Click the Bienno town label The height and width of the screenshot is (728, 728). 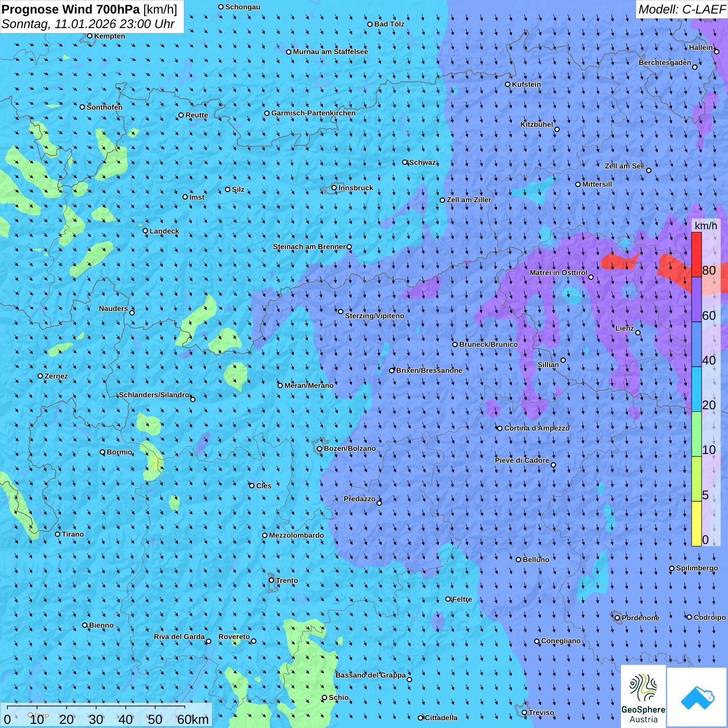(101, 625)
